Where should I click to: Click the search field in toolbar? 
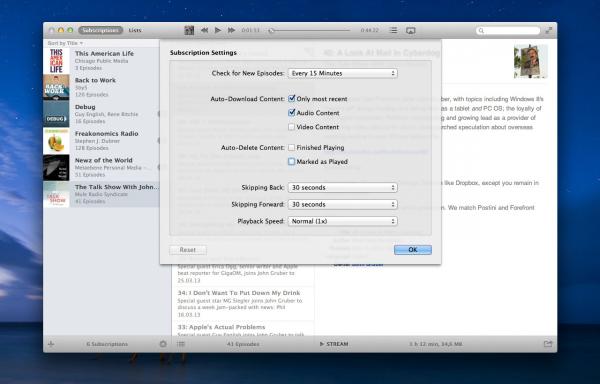[508, 30]
